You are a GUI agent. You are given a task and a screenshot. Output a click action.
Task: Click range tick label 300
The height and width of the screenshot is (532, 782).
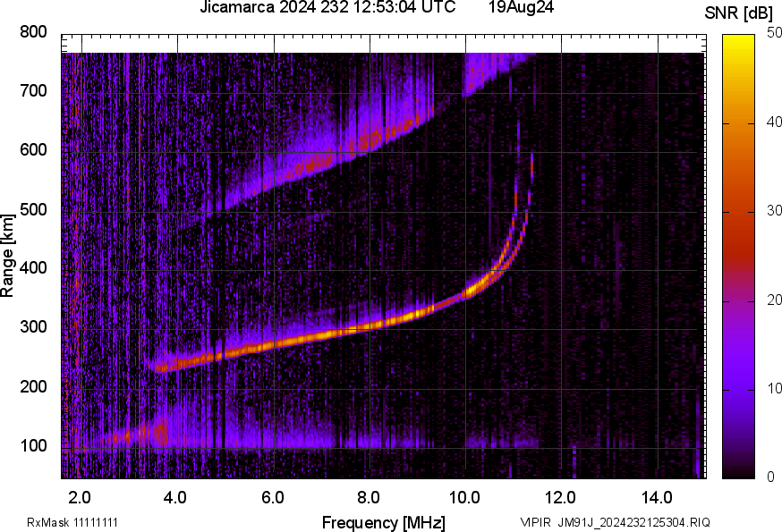pos(33,327)
